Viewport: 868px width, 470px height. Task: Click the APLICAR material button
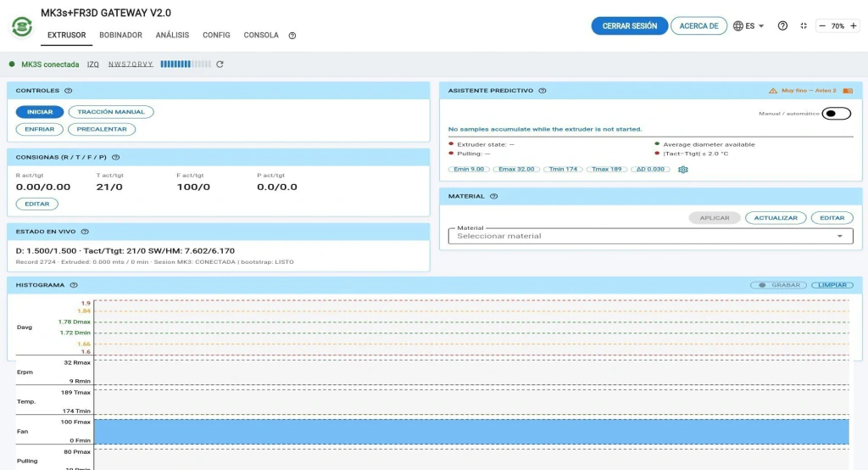(x=714, y=218)
